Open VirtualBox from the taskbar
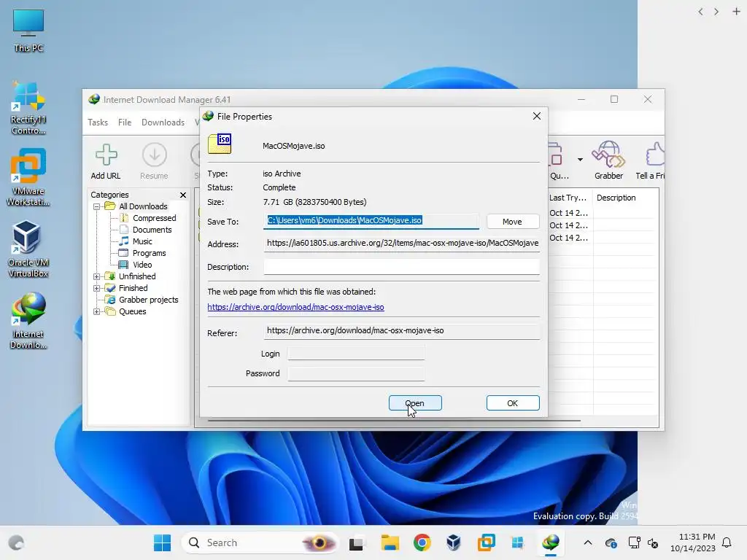This screenshot has width=747, height=560. tap(454, 542)
